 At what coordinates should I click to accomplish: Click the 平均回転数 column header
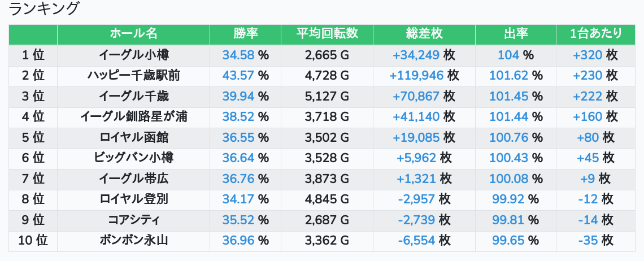(x=327, y=34)
